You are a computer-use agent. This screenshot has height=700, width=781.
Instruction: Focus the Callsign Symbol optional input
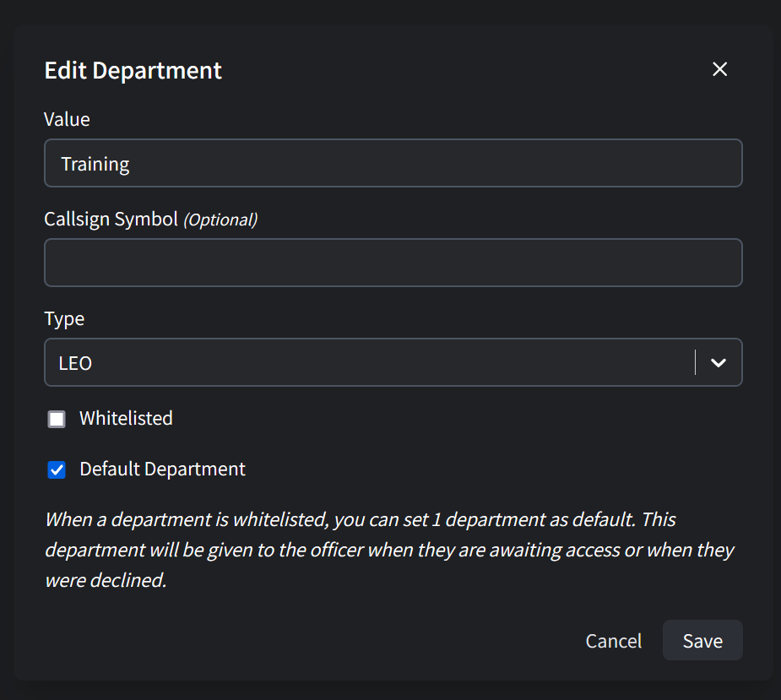[x=393, y=263]
